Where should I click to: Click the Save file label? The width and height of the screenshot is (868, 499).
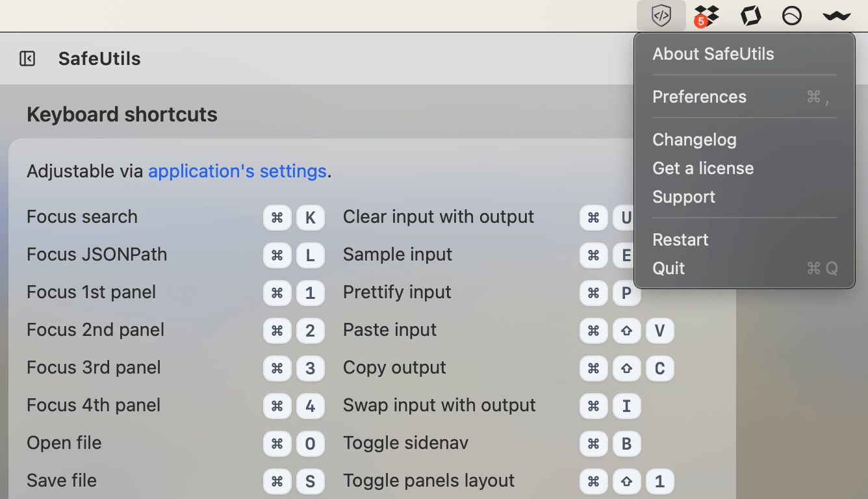tap(62, 481)
